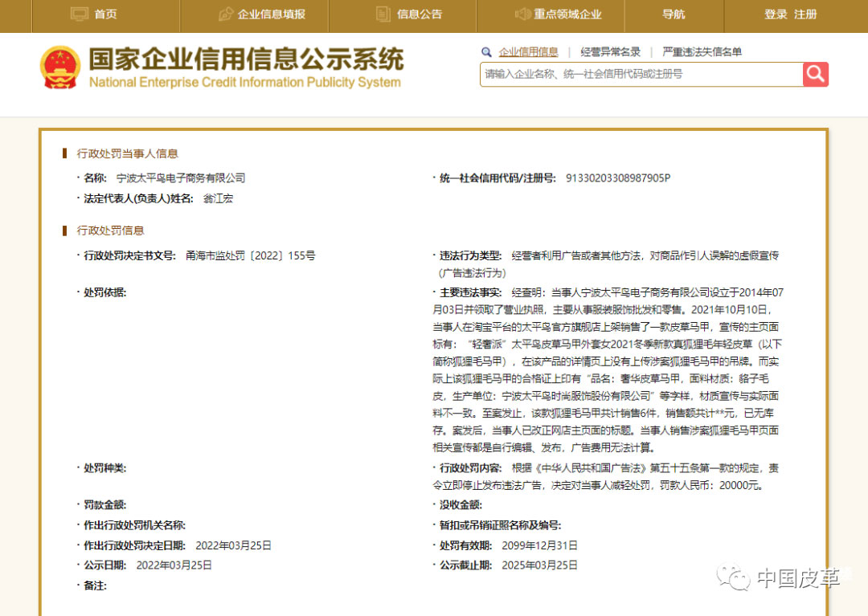Click the legal representative name 翁江宏

click(x=218, y=198)
